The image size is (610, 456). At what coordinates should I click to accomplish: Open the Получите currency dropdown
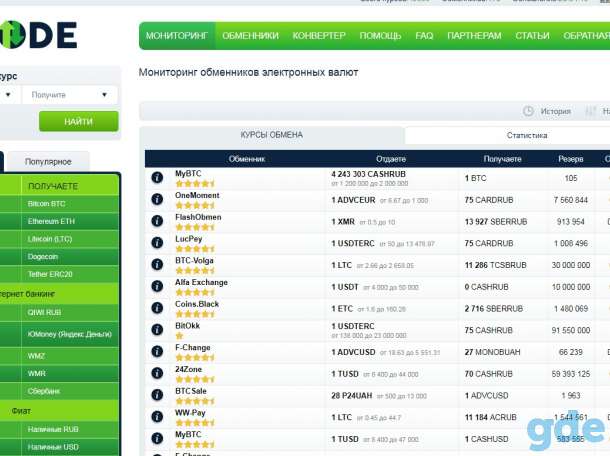click(x=70, y=95)
